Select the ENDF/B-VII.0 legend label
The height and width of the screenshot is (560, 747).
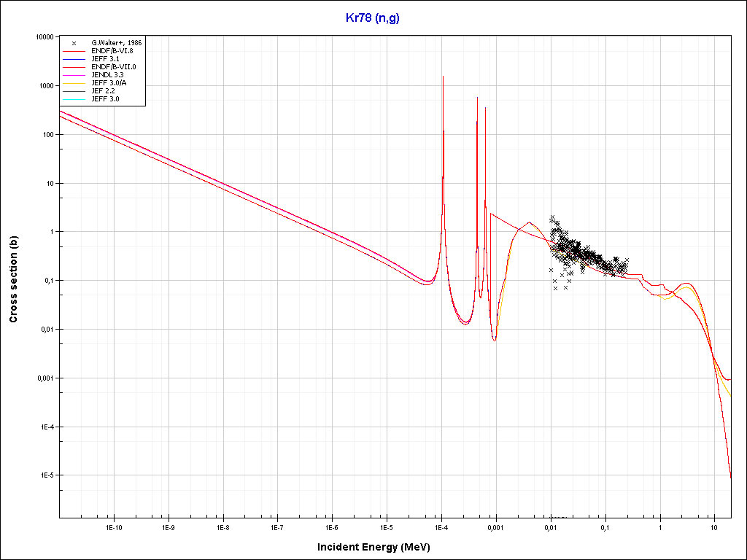pos(114,67)
